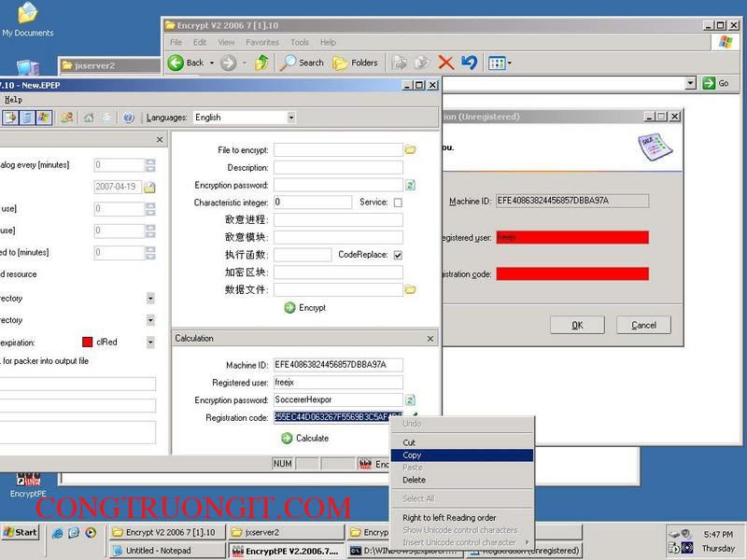
Task: Switch to Untitled - Notepad on the taskbar
Action: (168, 551)
